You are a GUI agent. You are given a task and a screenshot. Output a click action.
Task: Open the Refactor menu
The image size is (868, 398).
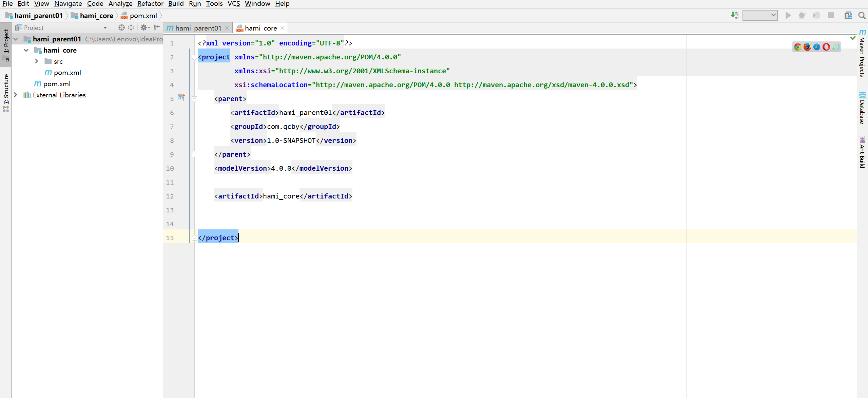click(x=150, y=4)
